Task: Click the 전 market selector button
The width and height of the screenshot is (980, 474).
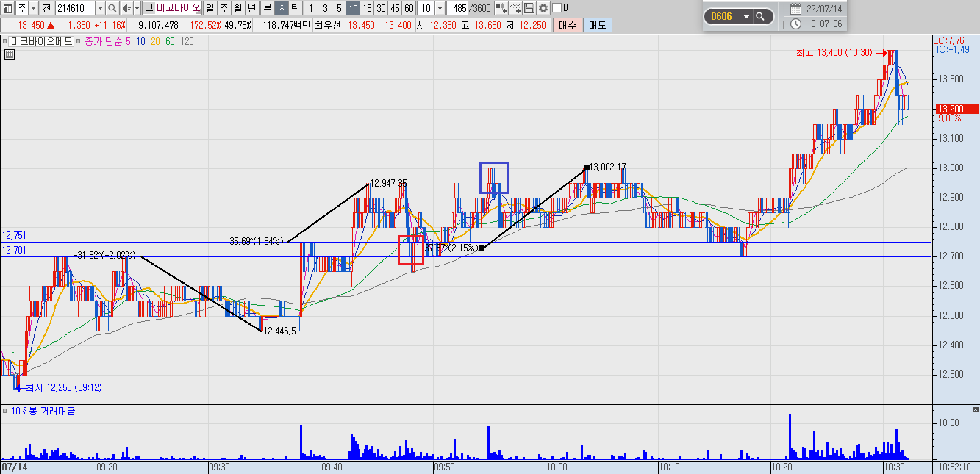Action: pyautogui.click(x=46, y=8)
